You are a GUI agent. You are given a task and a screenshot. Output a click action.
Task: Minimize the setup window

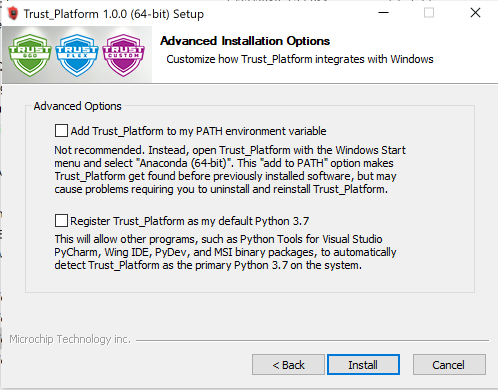[x=384, y=13]
